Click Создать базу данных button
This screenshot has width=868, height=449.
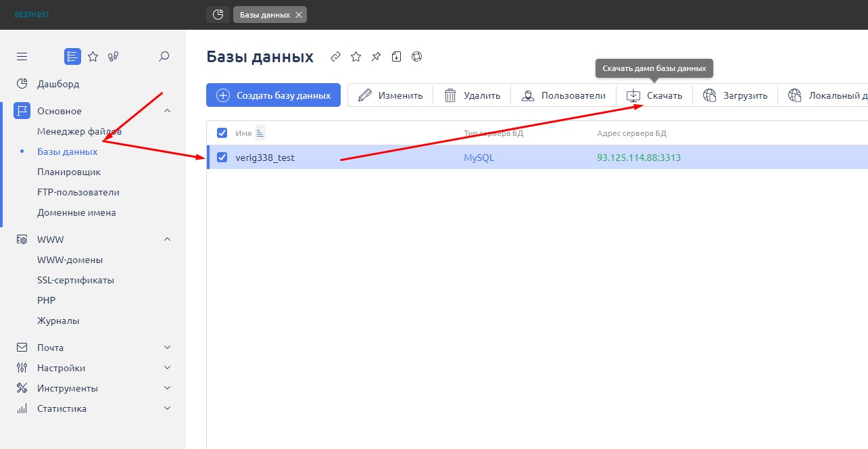[x=273, y=95]
